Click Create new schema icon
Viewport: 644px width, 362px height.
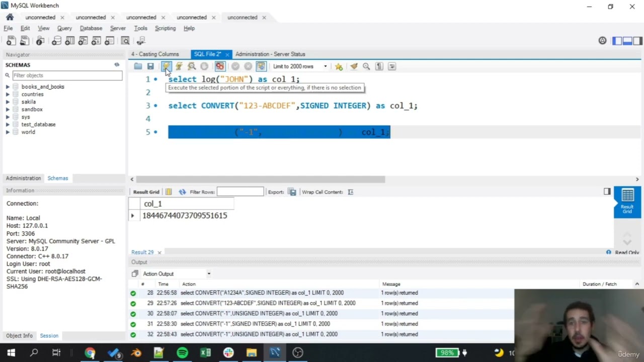click(x=56, y=41)
